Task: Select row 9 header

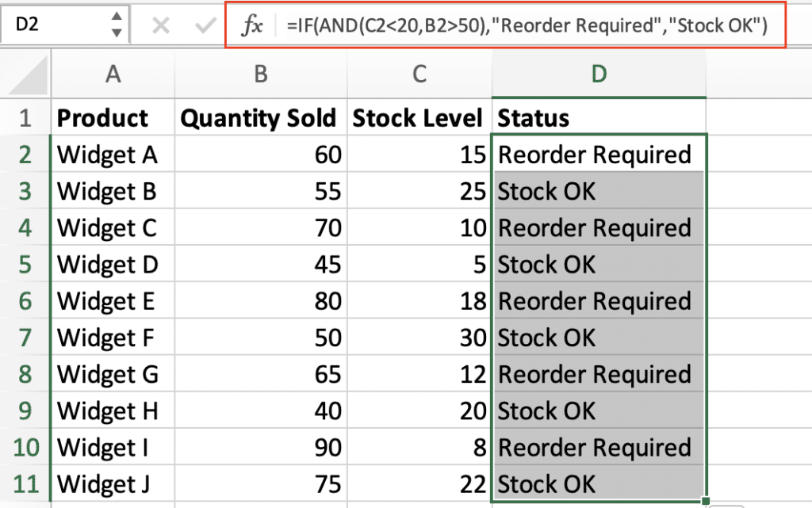Action: pyautogui.click(x=25, y=411)
